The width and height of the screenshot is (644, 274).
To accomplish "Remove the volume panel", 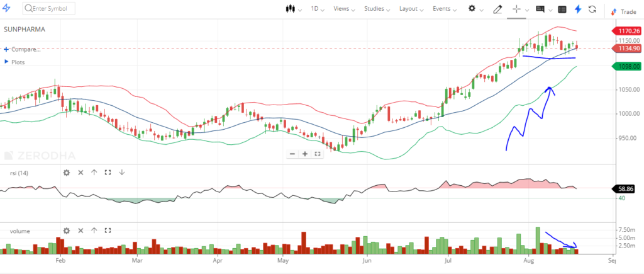I will pyautogui.click(x=80, y=231).
